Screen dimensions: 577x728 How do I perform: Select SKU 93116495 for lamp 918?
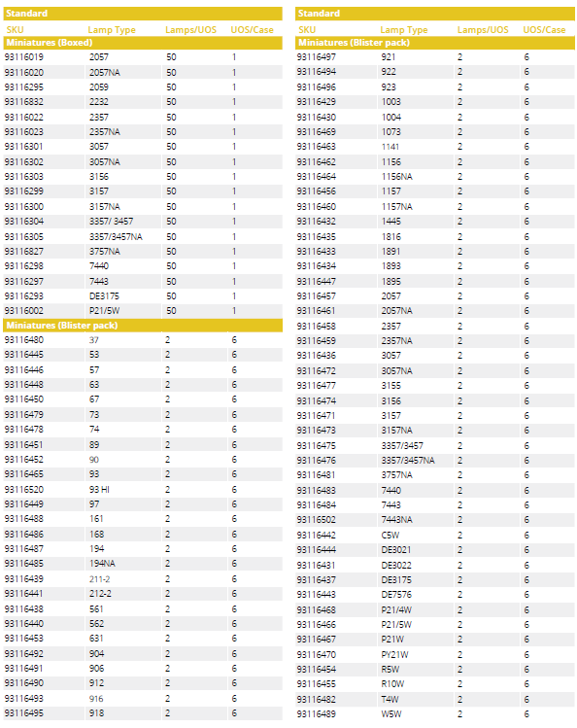(24, 712)
